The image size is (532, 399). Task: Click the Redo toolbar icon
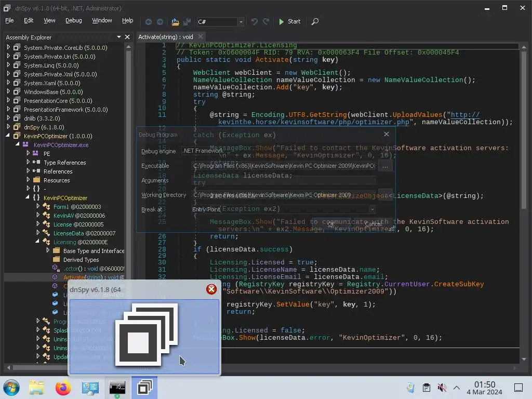pyautogui.click(x=266, y=22)
